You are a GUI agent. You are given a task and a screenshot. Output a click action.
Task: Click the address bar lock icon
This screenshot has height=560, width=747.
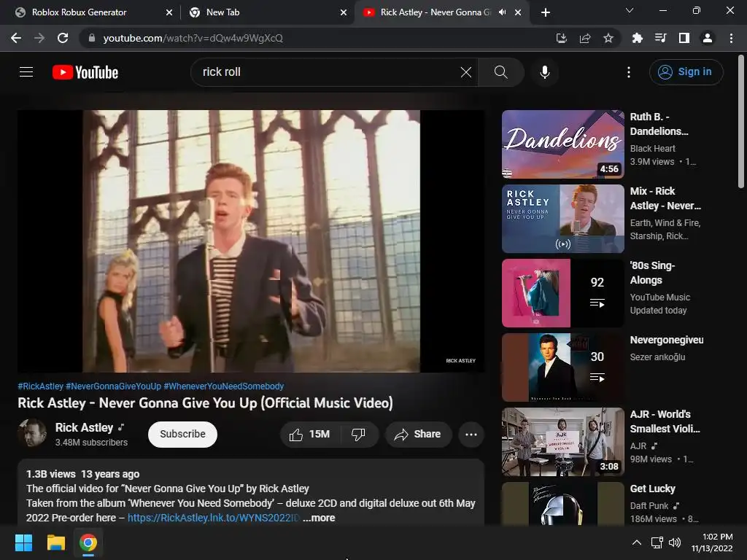coord(92,38)
